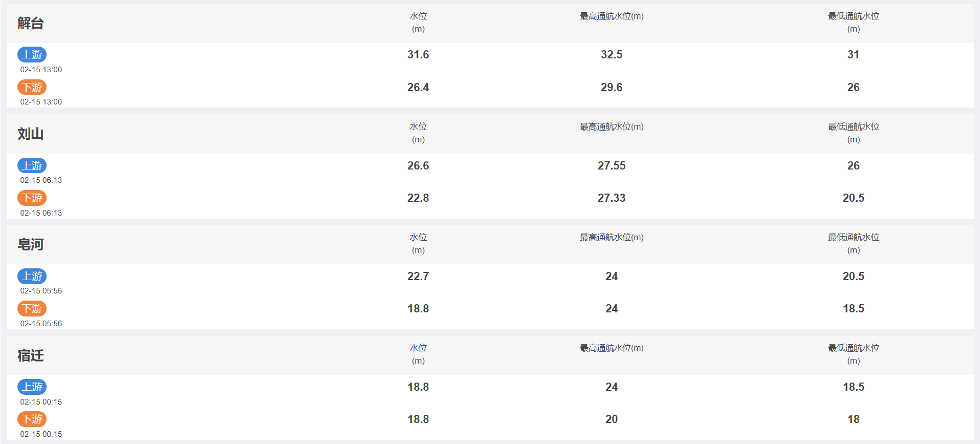The image size is (980, 444).
Task: Click the 上游 badge under 宿迁
Action: tap(32, 387)
